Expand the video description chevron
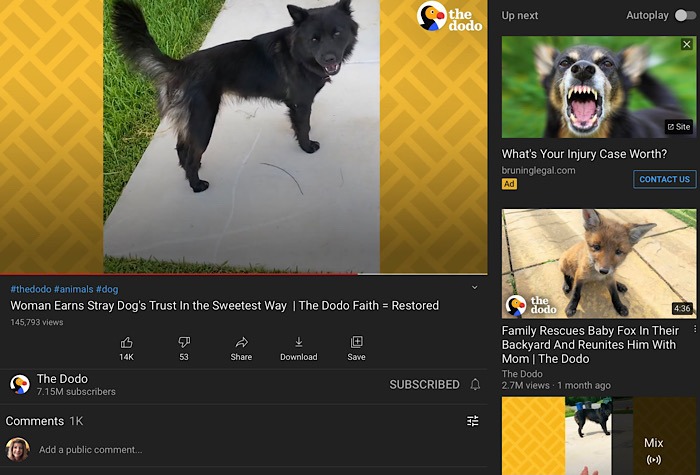The width and height of the screenshot is (700, 475). tap(474, 288)
